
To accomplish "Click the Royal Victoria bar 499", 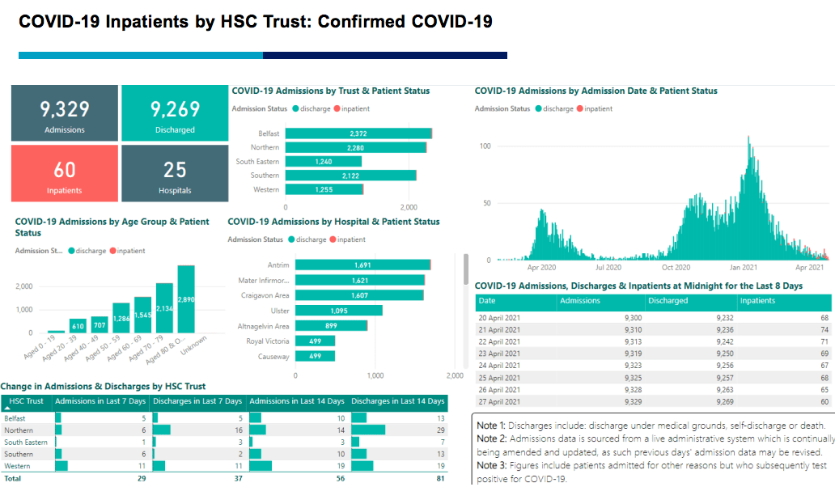I will pos(316,341).
